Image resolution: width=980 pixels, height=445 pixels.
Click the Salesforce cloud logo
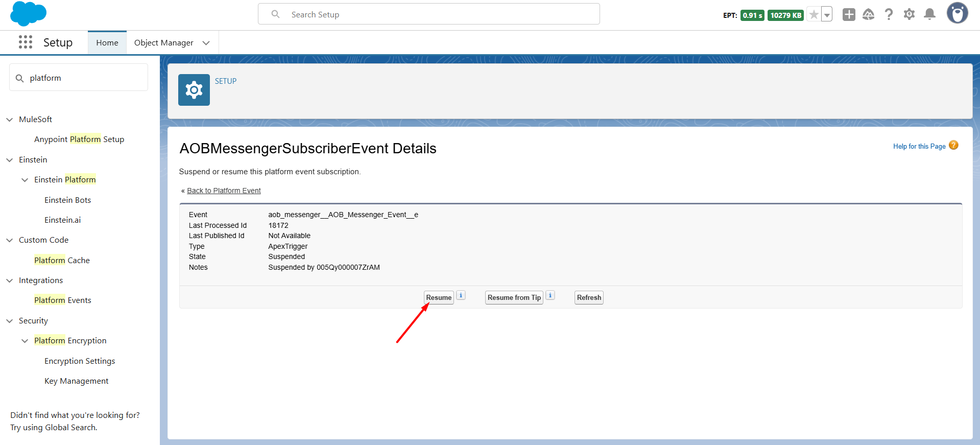click(x=29, y=13)
